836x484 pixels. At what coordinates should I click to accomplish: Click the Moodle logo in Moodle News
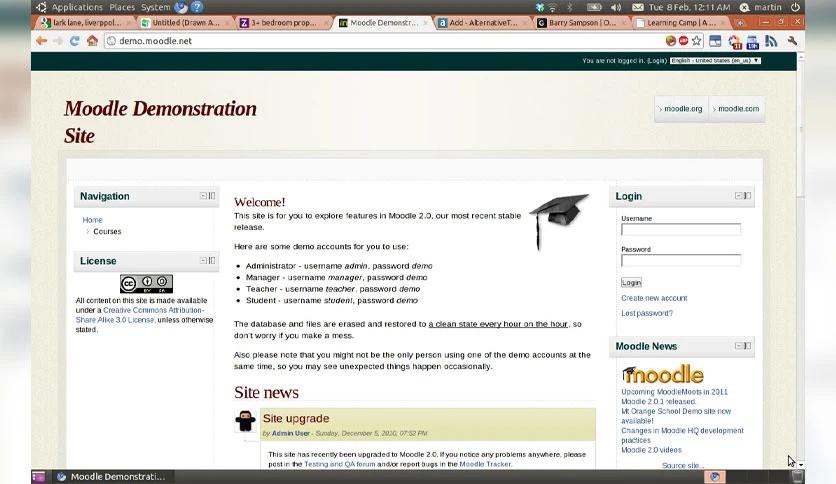tap(663, 374)
